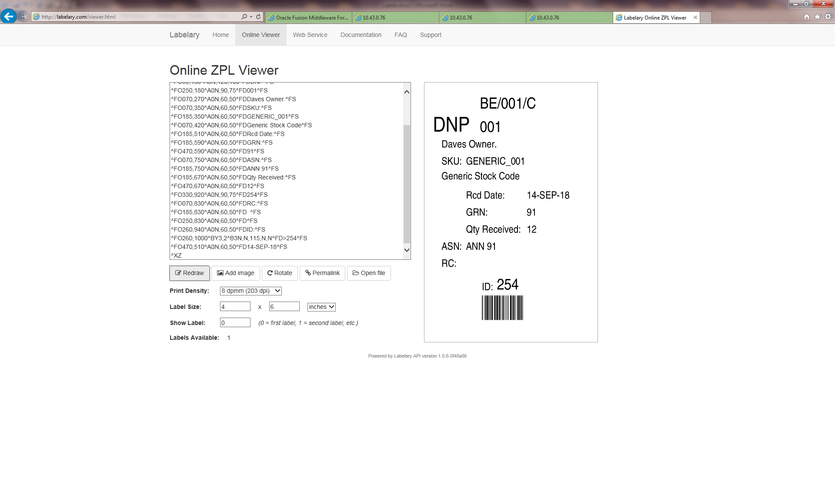This screenshot has width=835, height=504.
Task: Click the label width input field
Action: (235, 307)
